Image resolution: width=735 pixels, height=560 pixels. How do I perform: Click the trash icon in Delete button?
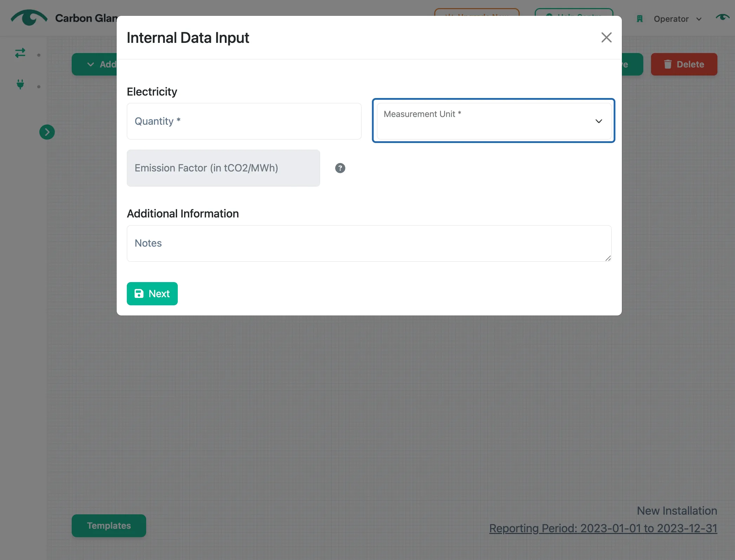click(668, 64)
